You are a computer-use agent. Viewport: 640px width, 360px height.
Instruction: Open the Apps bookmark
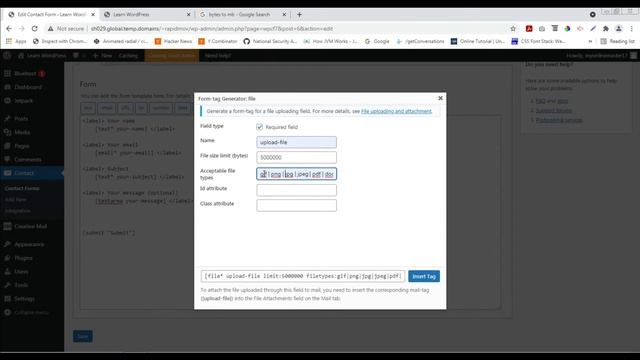[16, 41]
